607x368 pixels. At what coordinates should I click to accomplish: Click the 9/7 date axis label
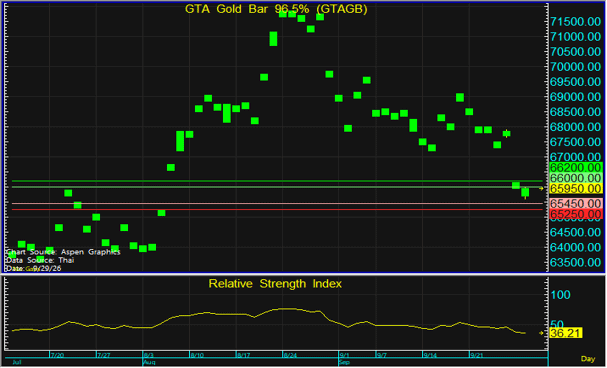(x=382, y=355)
